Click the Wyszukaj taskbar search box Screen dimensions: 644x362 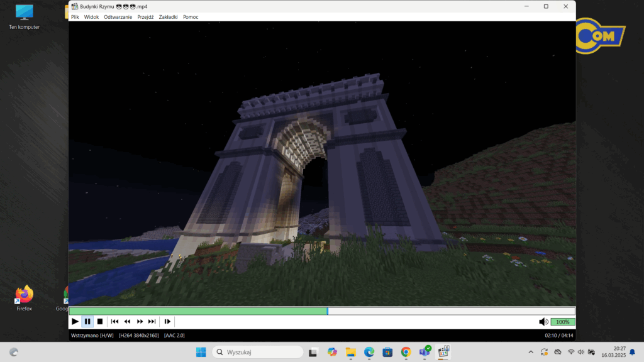point(257,352)
